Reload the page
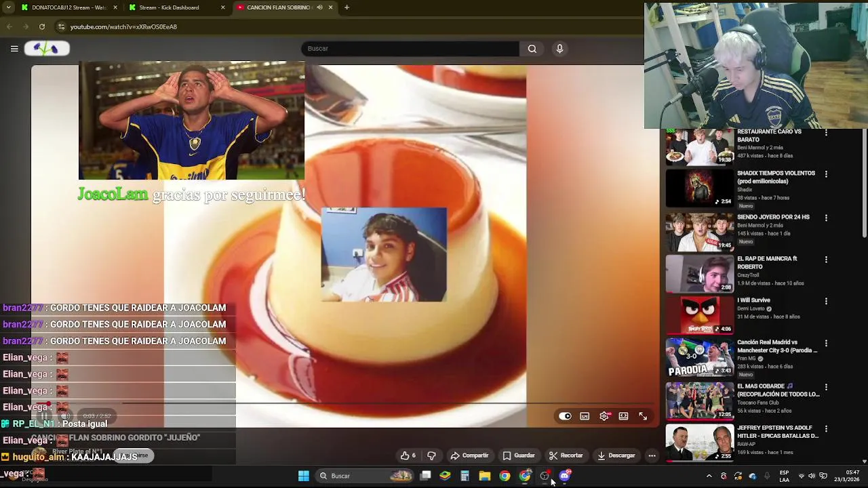This screenshot has width=868, height=488. point(42,26)
